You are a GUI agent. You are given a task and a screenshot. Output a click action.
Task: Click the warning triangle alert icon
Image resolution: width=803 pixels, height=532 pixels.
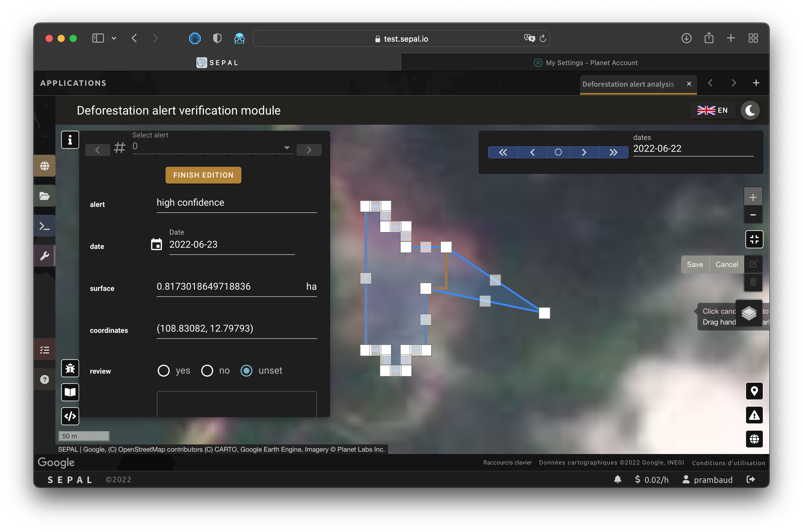[754, 415]
